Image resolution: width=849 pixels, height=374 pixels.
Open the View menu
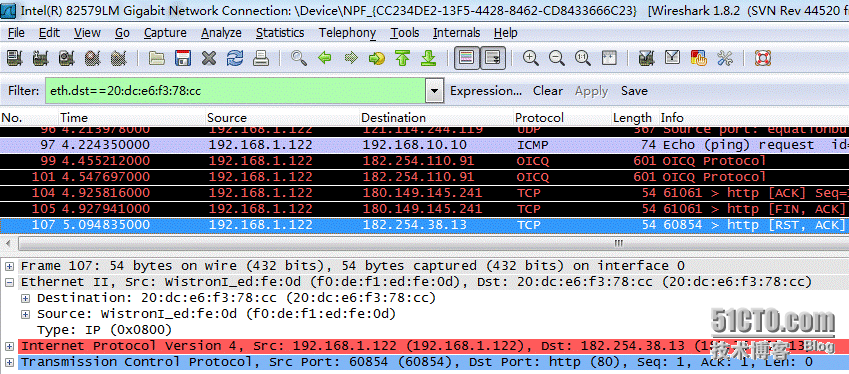click(87, 33)
